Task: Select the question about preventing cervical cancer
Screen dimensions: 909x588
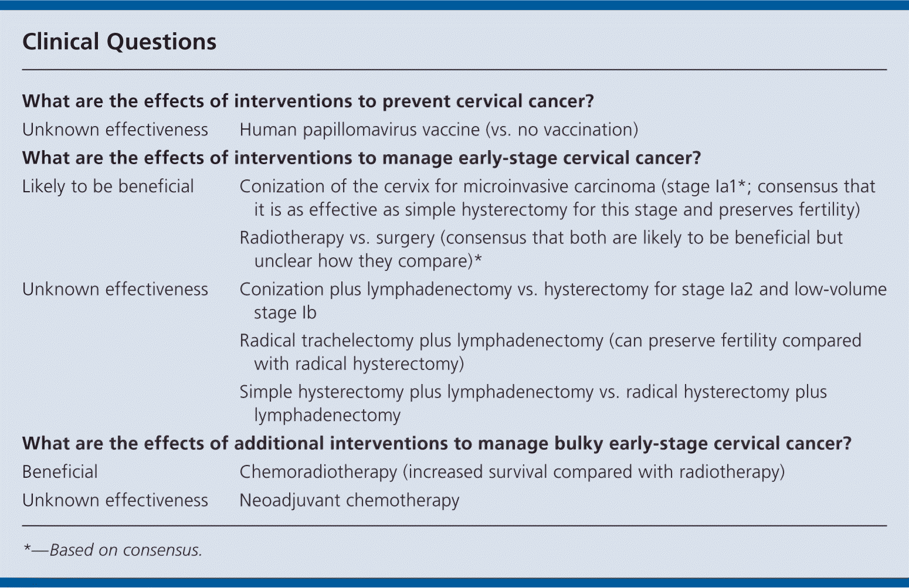Action: click(x=308, y=101)
